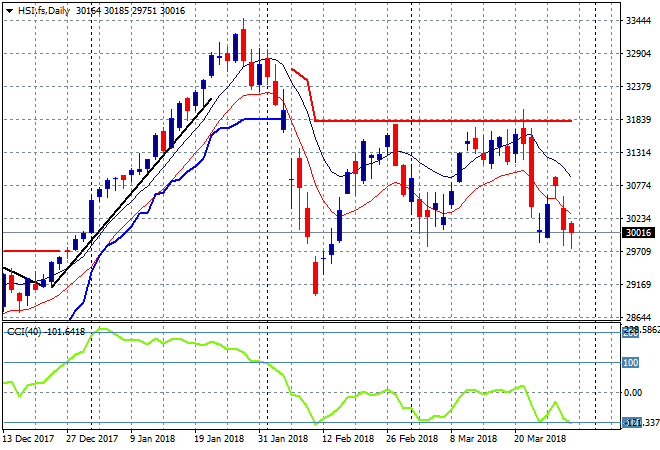Click the 33444 price axis label

click(x=638, y=21)
